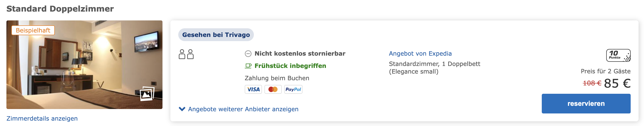The width and height of the screenshot is (644, 126).
Task: Click Frühstück inbegriffen text
Action: (x=290, y=66)
